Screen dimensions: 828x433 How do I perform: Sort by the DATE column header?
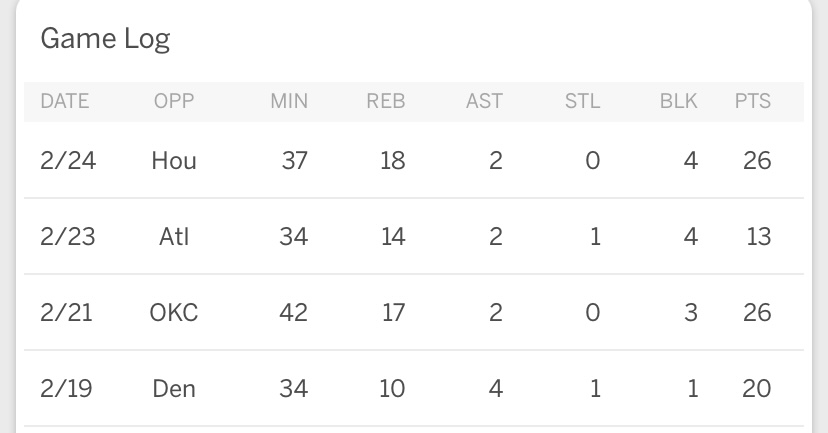click(x=65, y=101)
